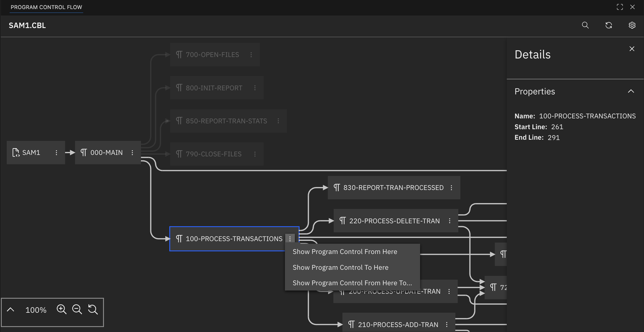Open the search icon in the toolbar
Screen dimensions: 644x332
[x=585, y=25]
